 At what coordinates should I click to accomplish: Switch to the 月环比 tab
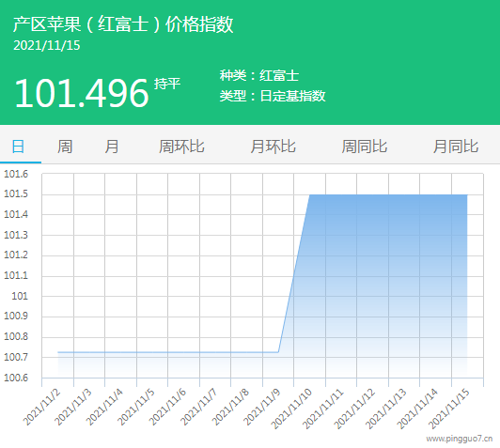point(273,147)
